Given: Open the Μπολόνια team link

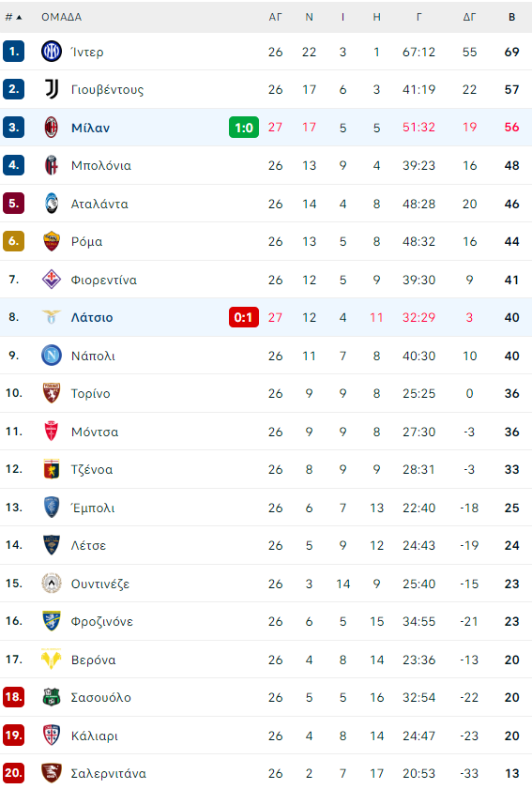Looking at the screenshot, I should coord(101,165).
